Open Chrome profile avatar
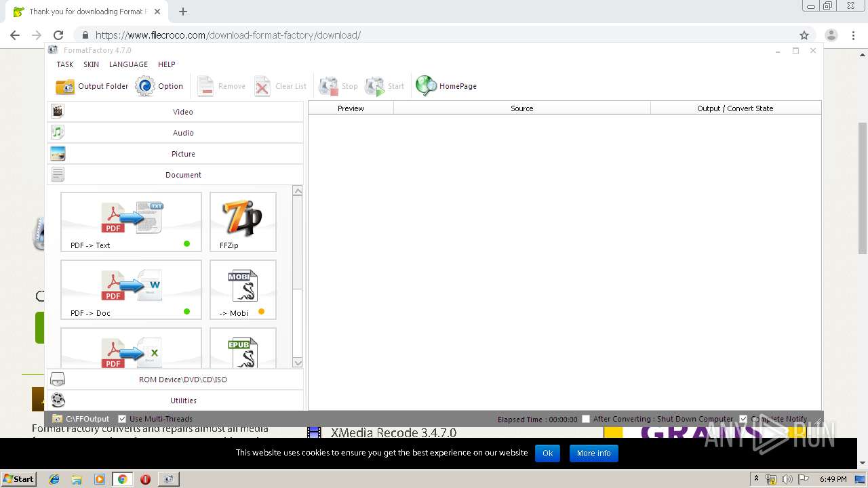The width and height of the screenshot is (868, 488). point(831,35)
